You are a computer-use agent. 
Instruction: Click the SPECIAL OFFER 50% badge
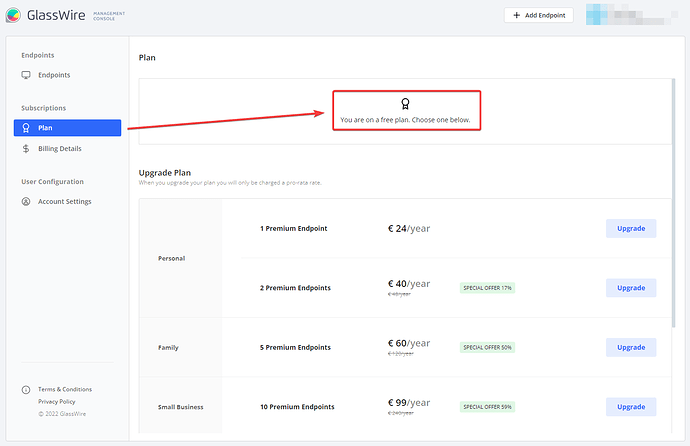(x=487, y=347)
